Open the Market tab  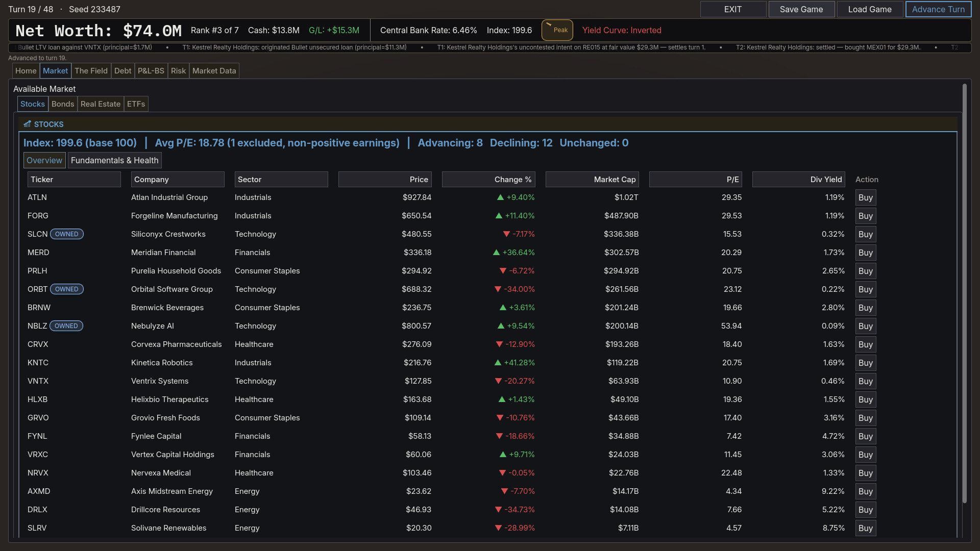click(x=55, y=71)
